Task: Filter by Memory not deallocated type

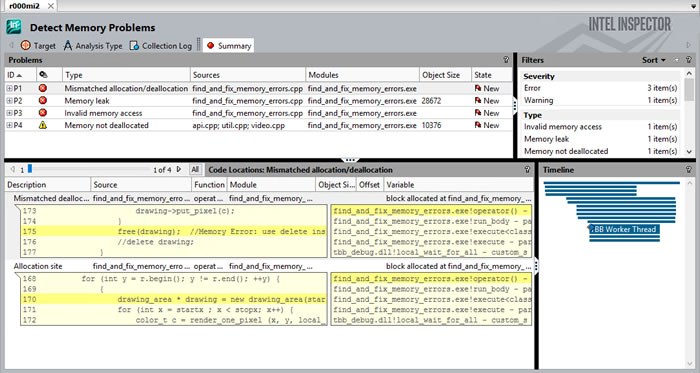Action: click(600, 151)
